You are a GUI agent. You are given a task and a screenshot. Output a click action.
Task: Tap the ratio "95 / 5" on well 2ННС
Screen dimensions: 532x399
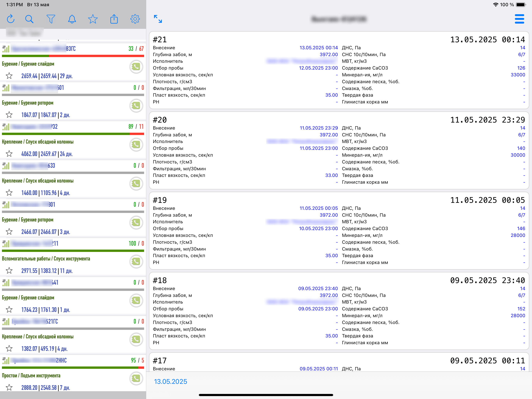click(137, 360)
